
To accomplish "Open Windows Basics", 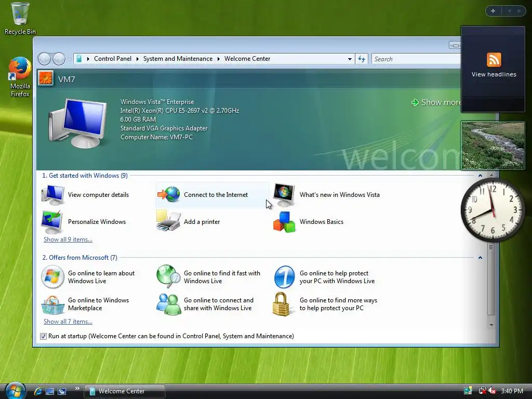I will pyautogui.click(x=308, y=222).
